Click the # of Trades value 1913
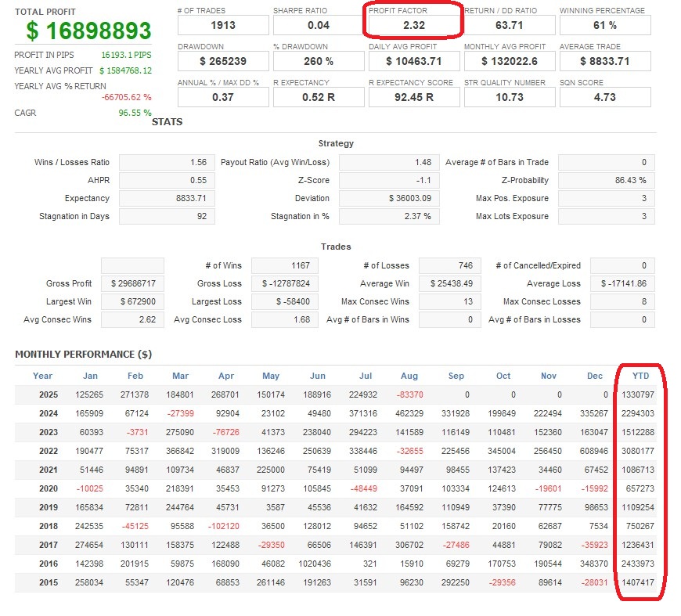Viewport: 681px width, 616px height. click(223, 25)
